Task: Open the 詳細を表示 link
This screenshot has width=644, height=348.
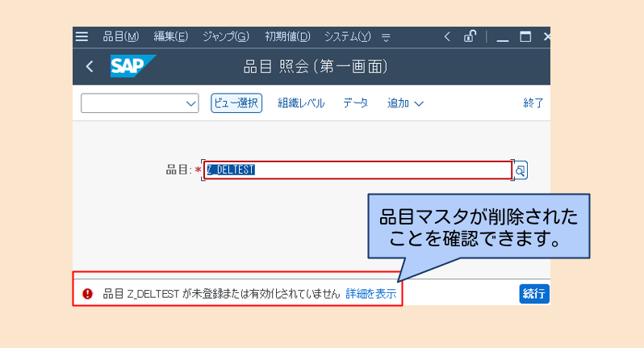Action: (x=371, y=294)
